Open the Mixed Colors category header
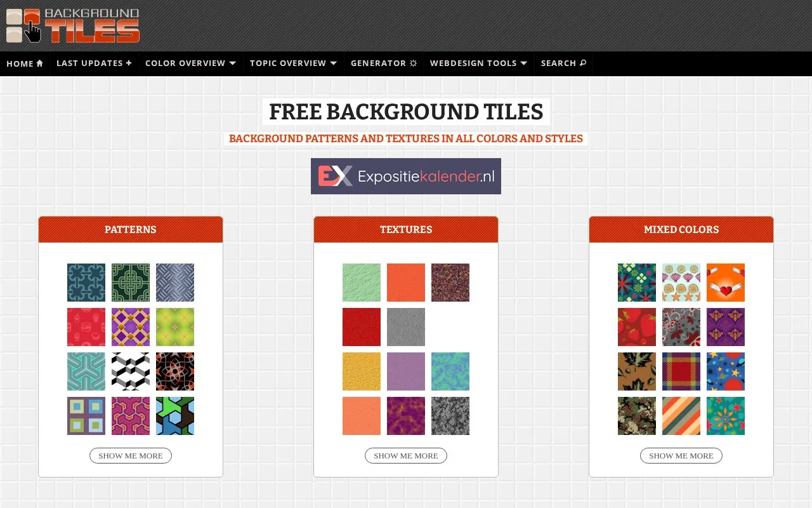The width and height of the screenshot is (812, 508). (x=681, y=229)
